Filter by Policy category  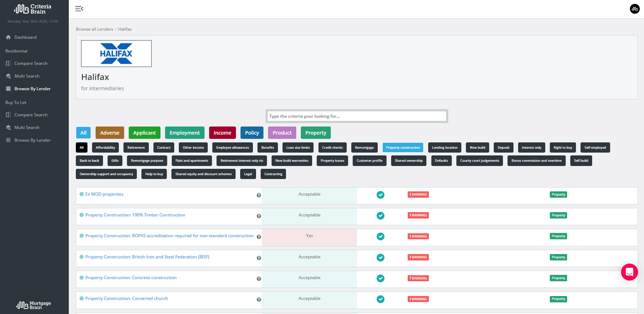(x=252, y=133)
